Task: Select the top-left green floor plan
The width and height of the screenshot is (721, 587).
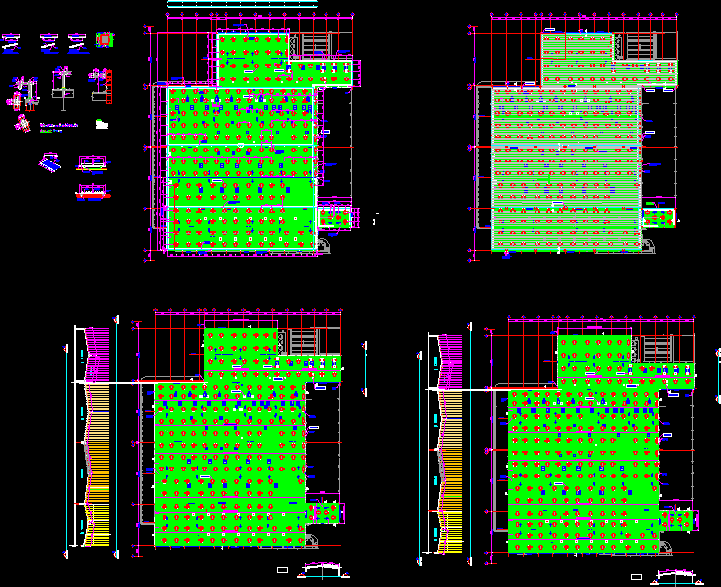Action: point(240,160)
